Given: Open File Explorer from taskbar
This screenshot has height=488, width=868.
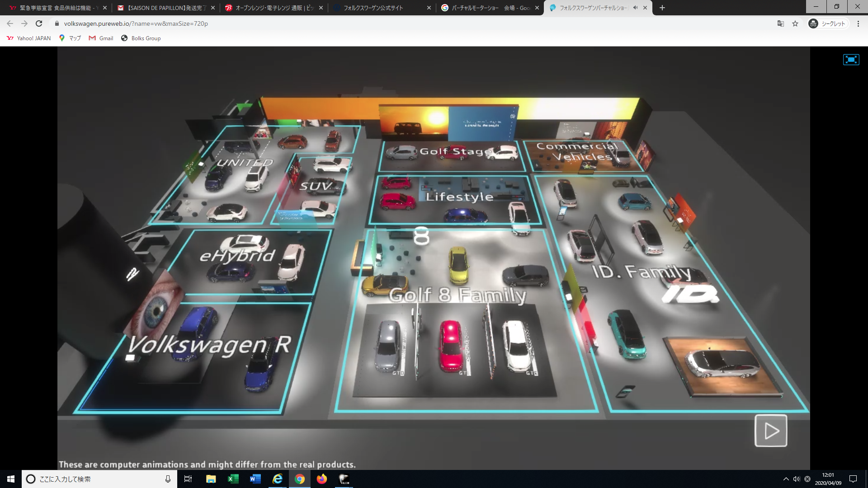Looking at the screenshot, I should [x=211, y=479].
